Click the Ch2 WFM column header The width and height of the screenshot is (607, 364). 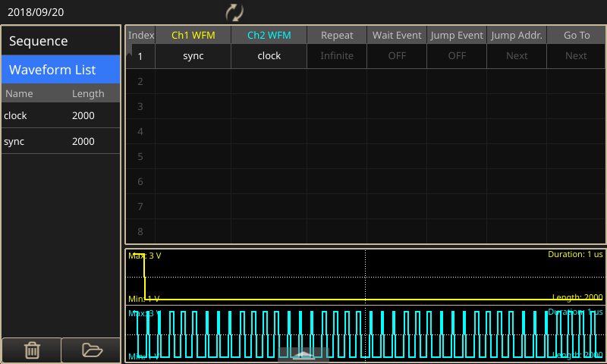(269, 35)
